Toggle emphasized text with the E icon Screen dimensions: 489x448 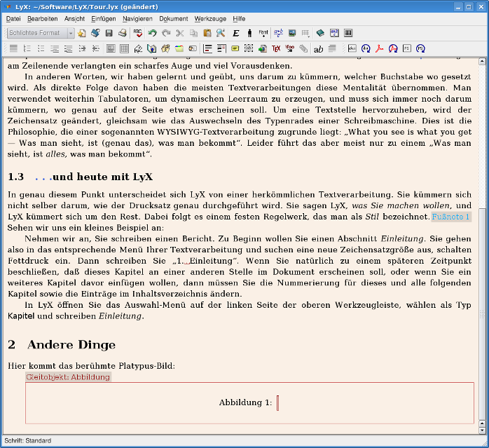point(236,33)
